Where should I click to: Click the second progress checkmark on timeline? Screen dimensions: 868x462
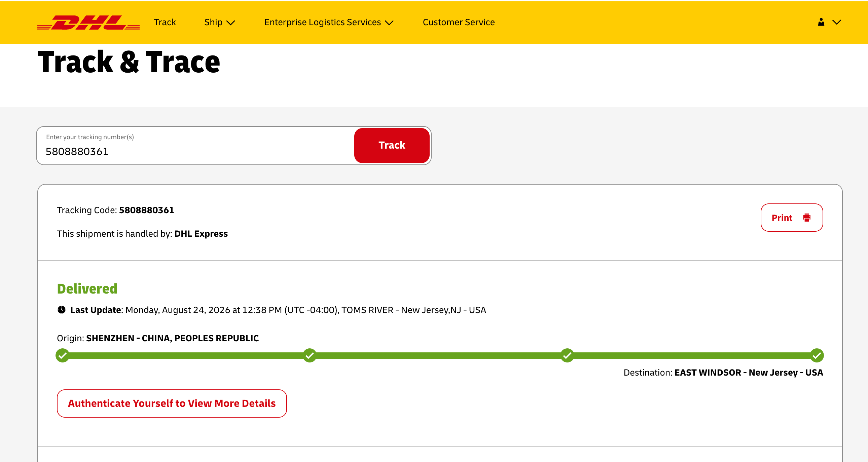pyautogui.click(x=310, y=355)
